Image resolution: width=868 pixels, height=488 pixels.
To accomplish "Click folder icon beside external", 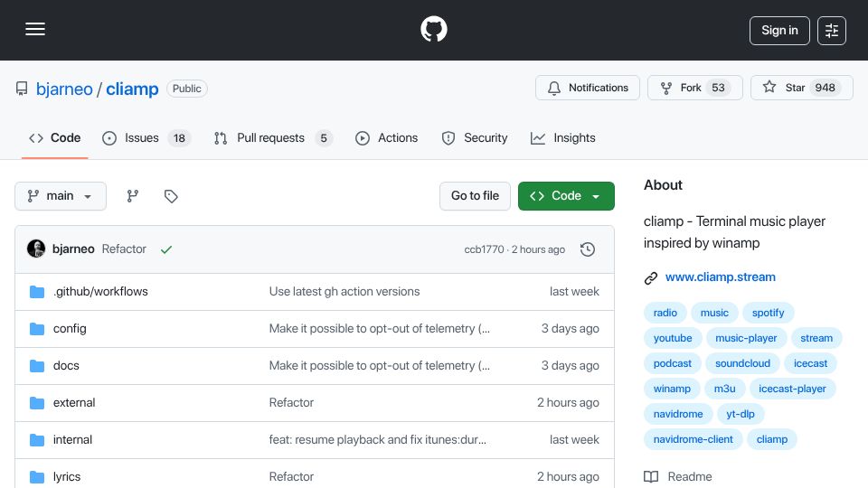I will click(x=37, y=403).
